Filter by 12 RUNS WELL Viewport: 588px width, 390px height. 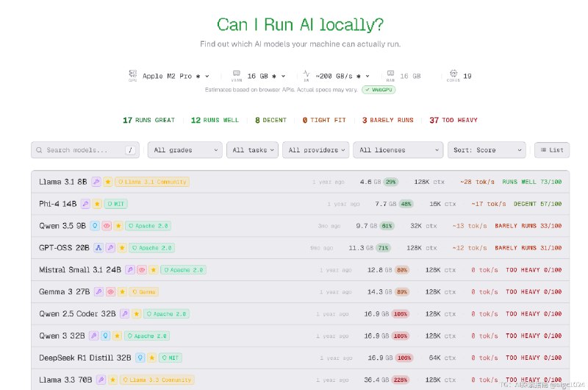pyautogui.click(x=215, y=120)
